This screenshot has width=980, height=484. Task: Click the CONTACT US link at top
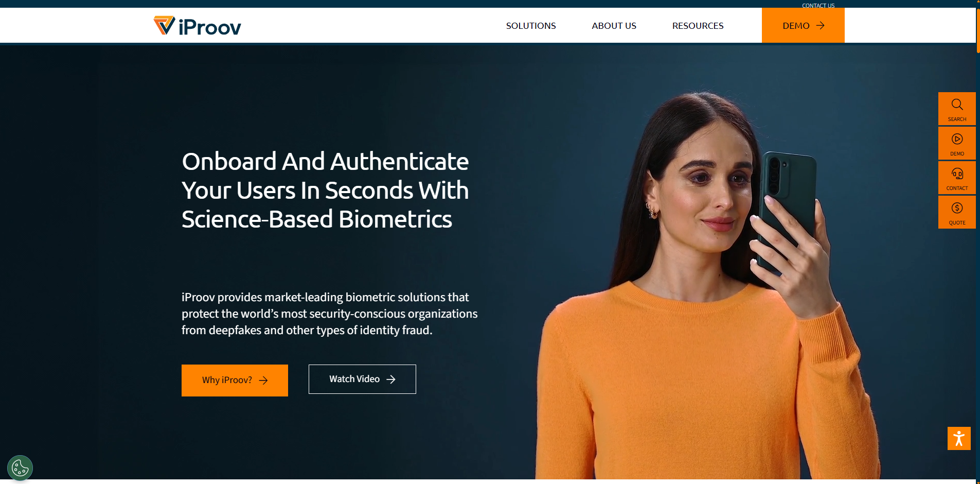click(818, 6)
